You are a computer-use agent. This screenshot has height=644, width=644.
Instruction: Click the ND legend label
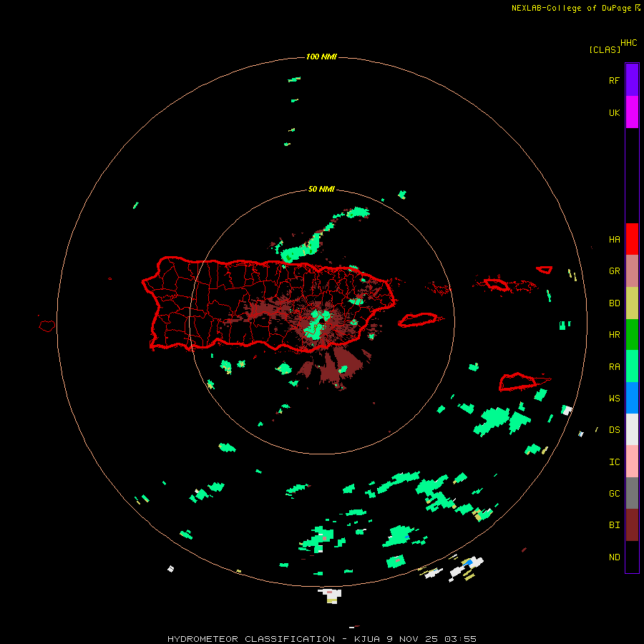[614, 557]
